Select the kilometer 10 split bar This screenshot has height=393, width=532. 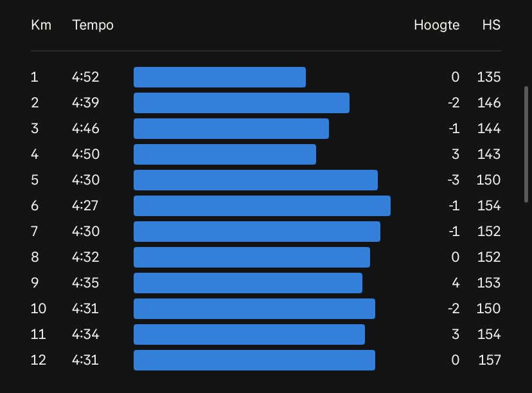coord(254,309)
